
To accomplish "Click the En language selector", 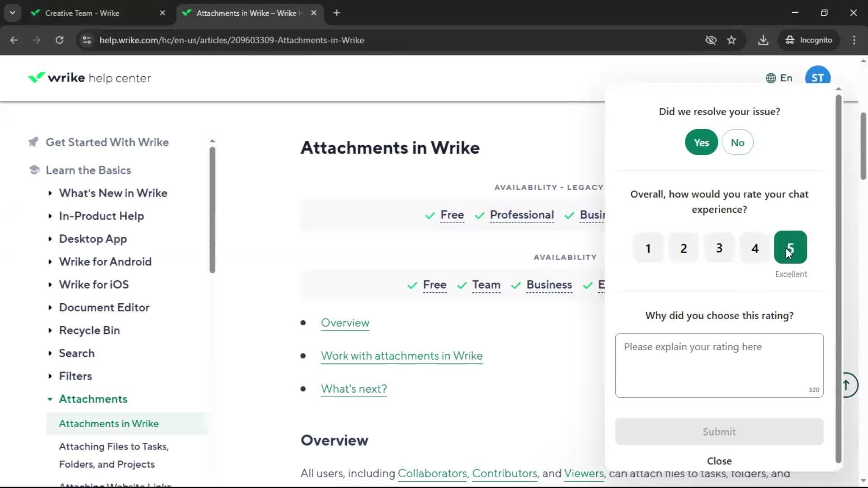I will [x=786, y=78].
